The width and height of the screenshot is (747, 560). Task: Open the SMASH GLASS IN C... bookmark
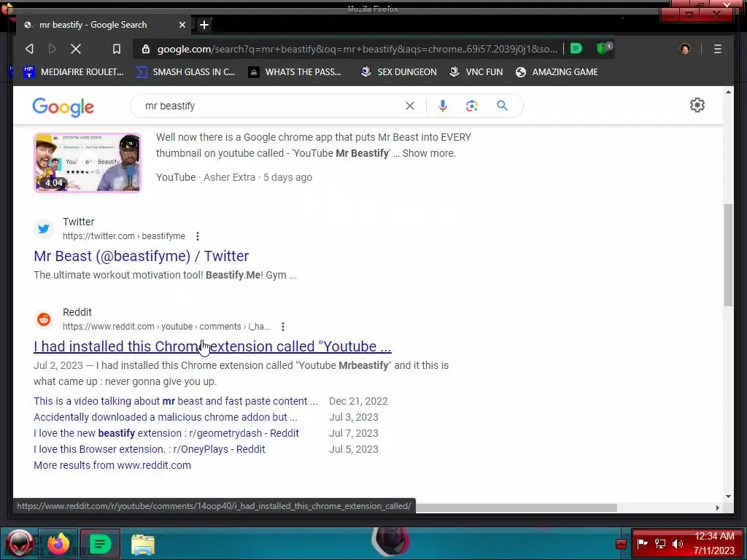tap(186, 72)
